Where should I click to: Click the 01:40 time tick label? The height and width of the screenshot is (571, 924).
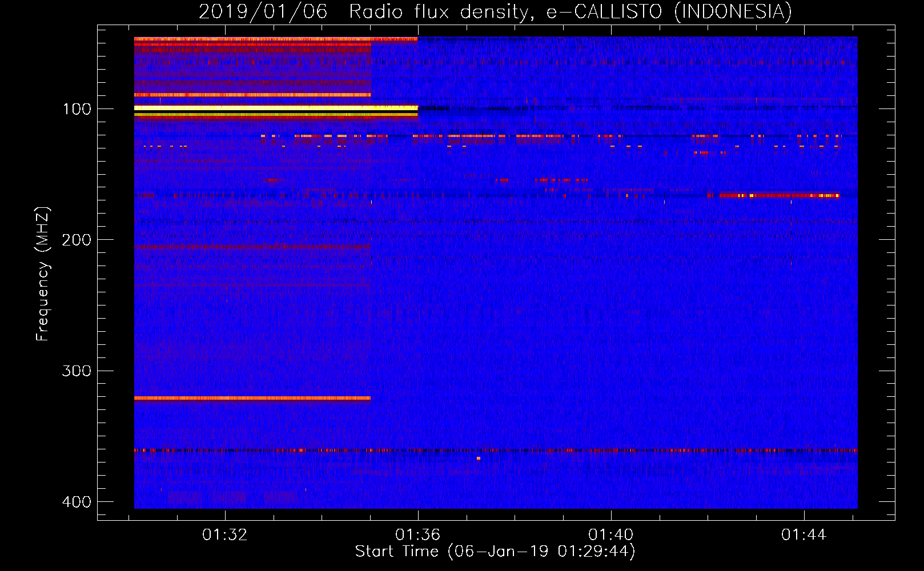[x=611, y=534]
